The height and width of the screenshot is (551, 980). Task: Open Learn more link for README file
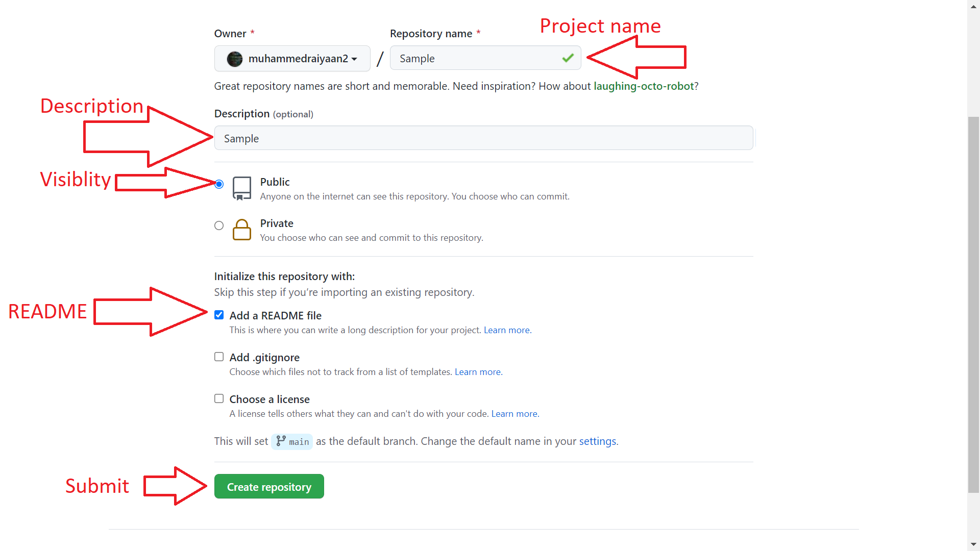tap(506, 330)
